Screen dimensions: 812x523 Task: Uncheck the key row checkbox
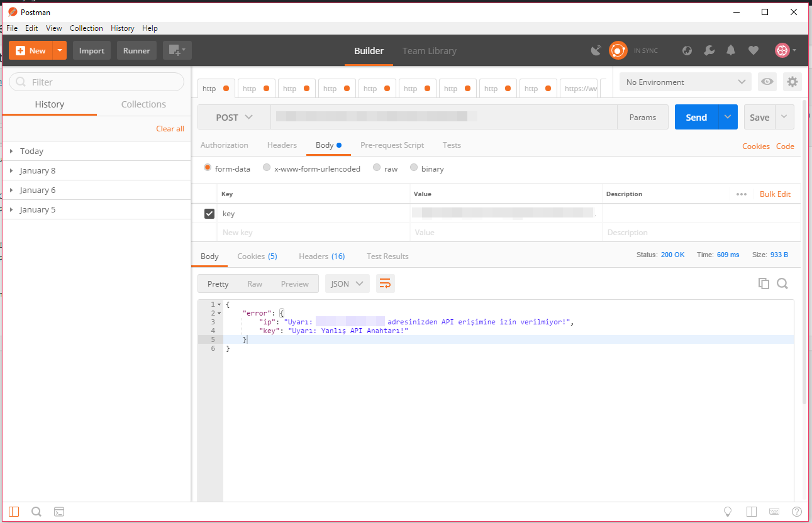[x=209, y=214]
